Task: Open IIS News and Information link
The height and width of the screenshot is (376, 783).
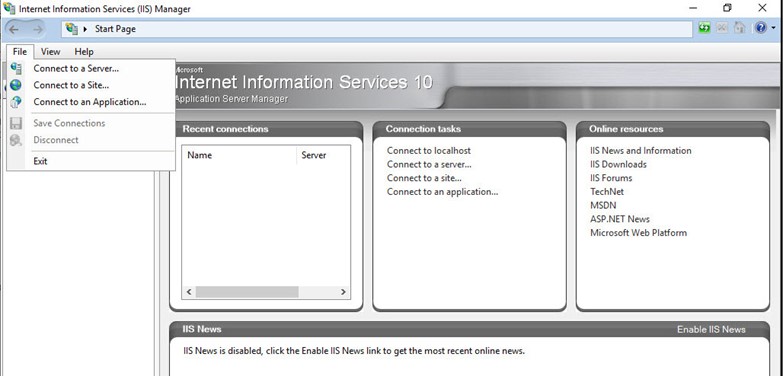Action: click(641, 150)
